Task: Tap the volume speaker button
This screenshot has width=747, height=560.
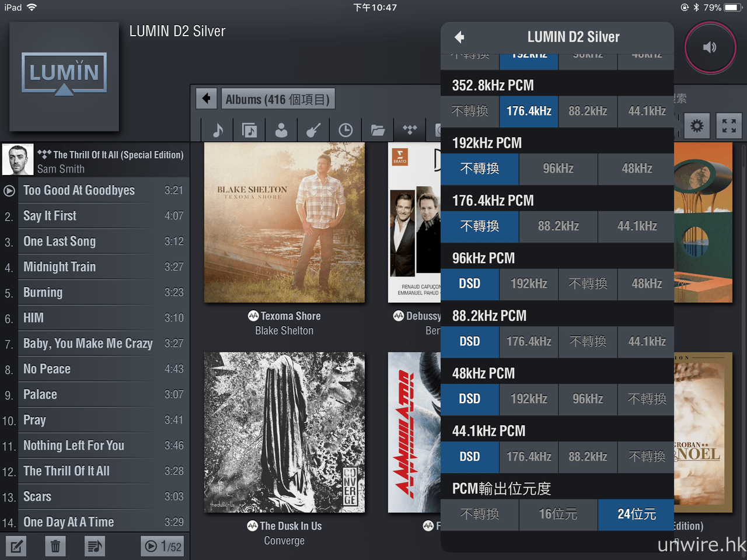Action: (710, 48)
